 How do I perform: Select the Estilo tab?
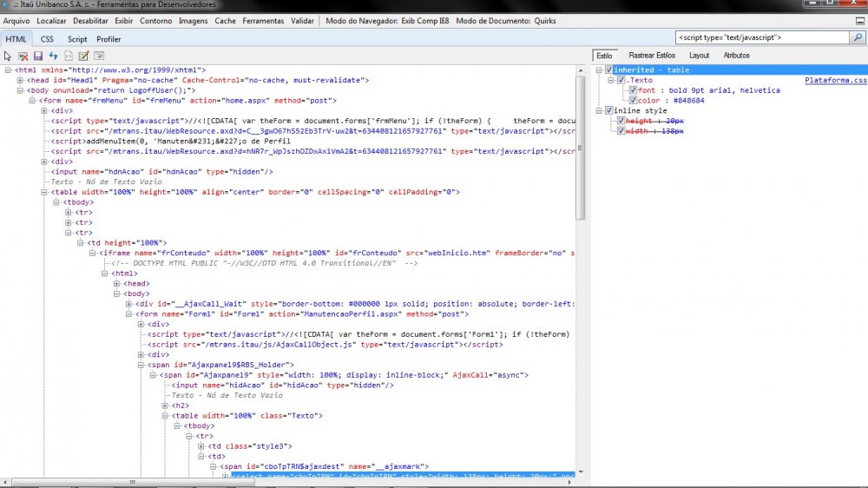pos(604,56)
